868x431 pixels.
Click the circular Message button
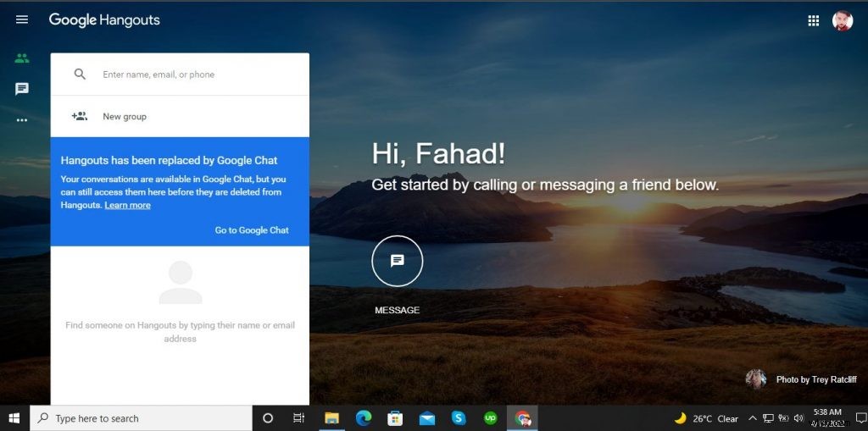(397, 261)
